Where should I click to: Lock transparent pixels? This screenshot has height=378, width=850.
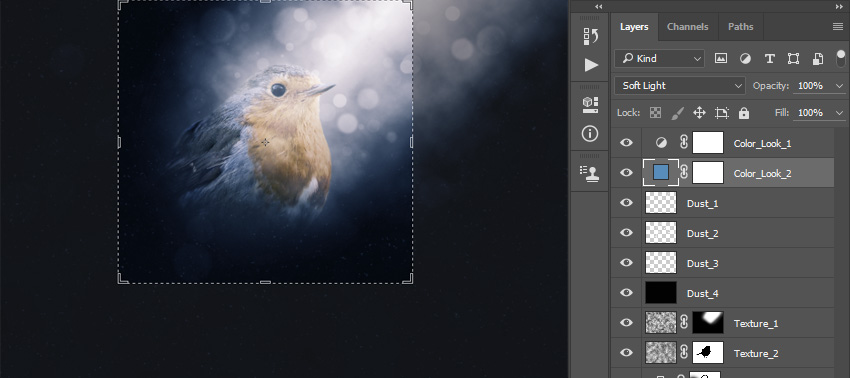click(x=655, y=113)
